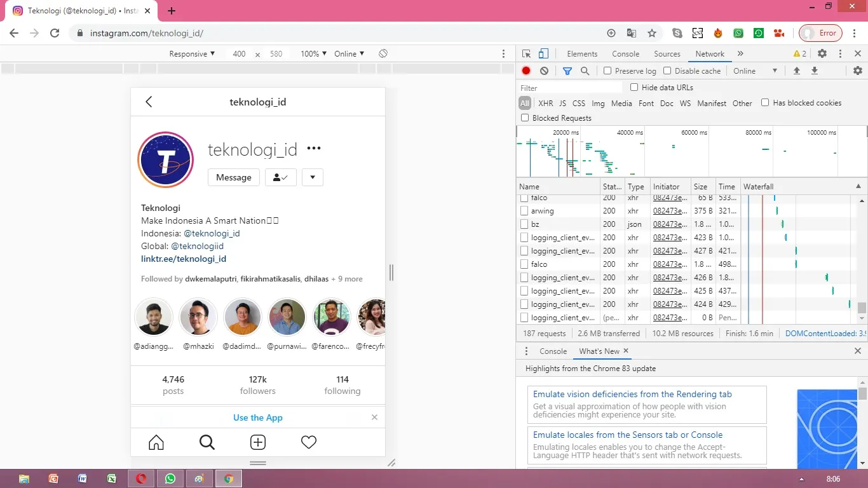The width and height of the screenshot is (868, 488).
Task: Click the Instagram home icon
Action: coord(156,442)
